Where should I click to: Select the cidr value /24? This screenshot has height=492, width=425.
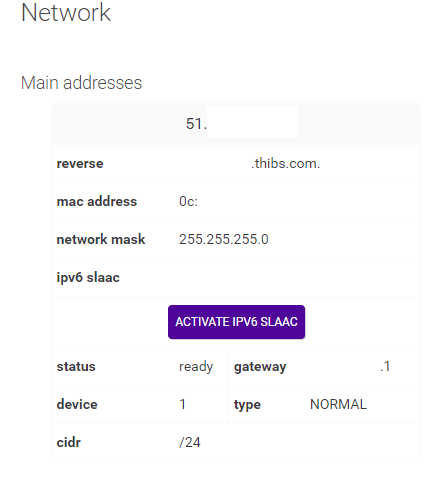tap(190, 443)
